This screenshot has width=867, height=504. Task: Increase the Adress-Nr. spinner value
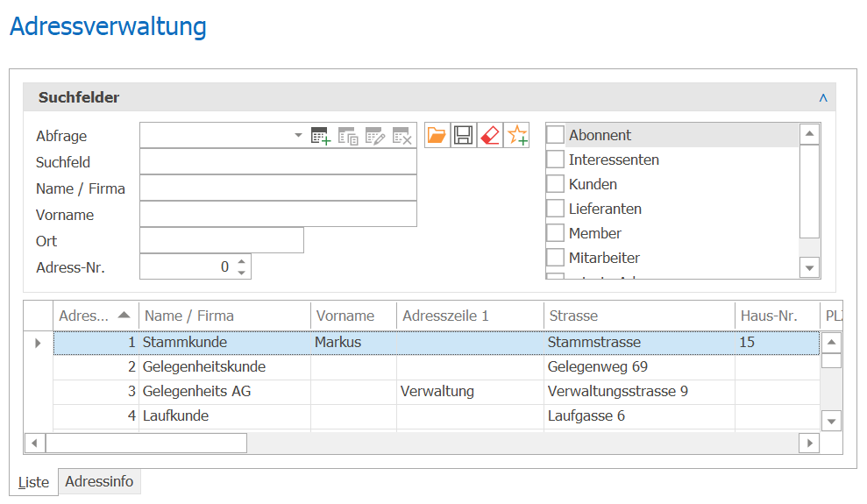pyautogui.click(x=242, y=261)
